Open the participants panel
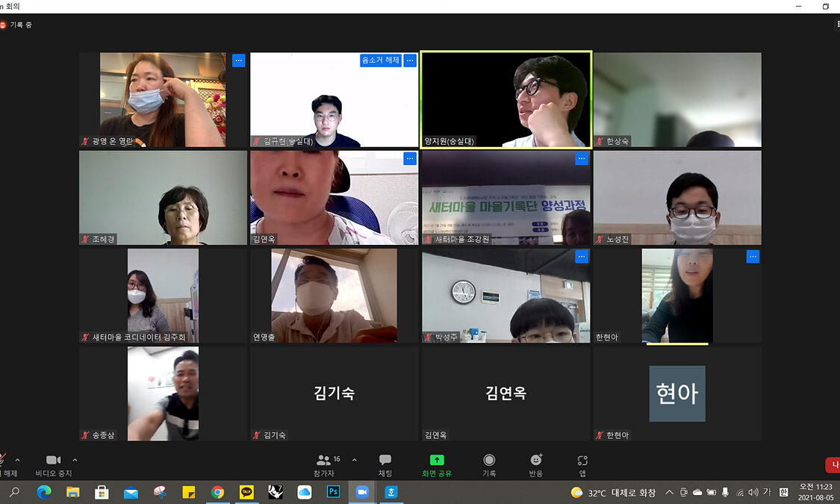The width and height of the screenshot is (840, 504). tap(324, 464)
